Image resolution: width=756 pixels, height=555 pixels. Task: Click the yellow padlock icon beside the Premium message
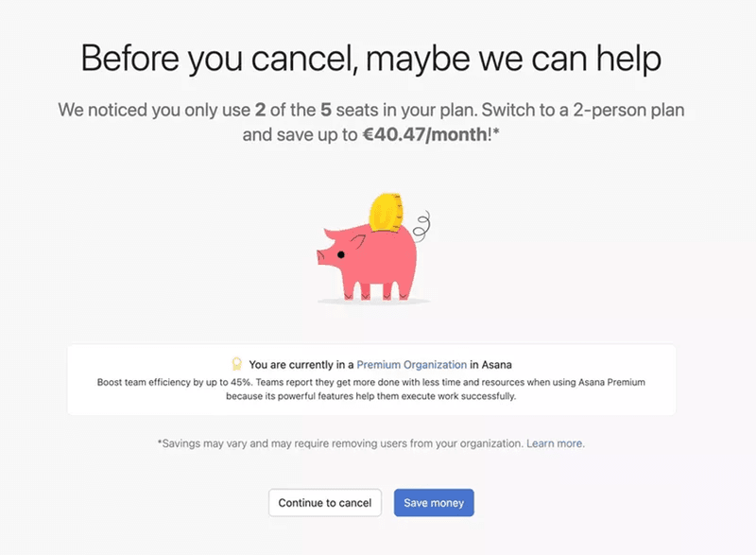pyautogui.click(x=234, y=363)
